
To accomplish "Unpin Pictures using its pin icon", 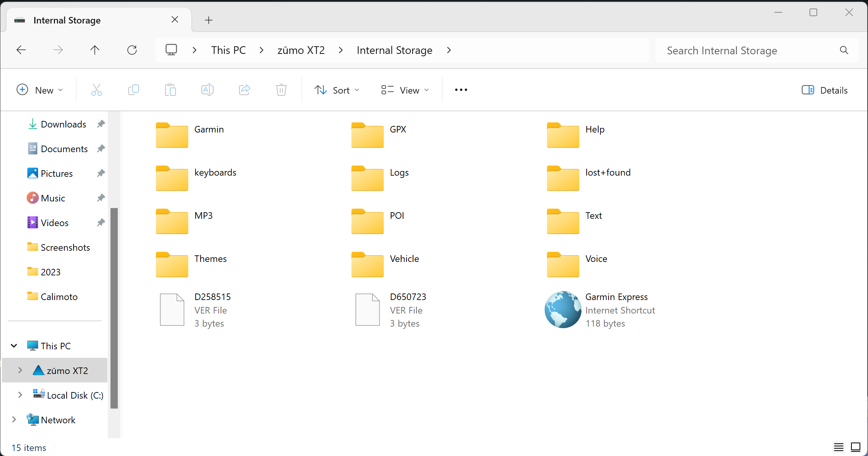I will point(101,173).
